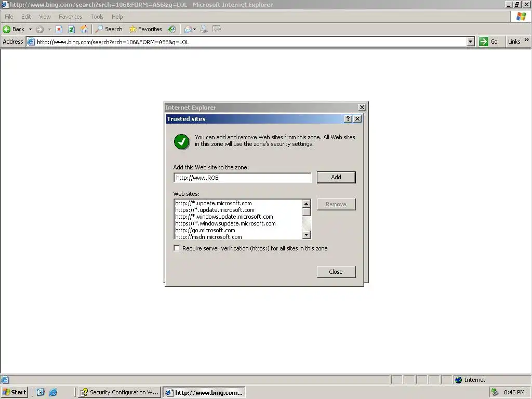Toggle Require server verification checkbox
The width and height of the screenshot is (532, 399).
[177, 248]
